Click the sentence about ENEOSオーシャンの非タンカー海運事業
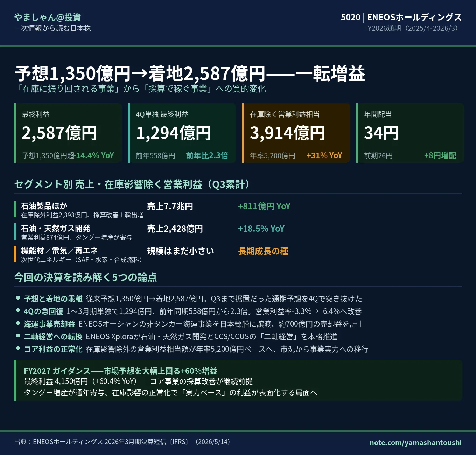 pos(221,324)
